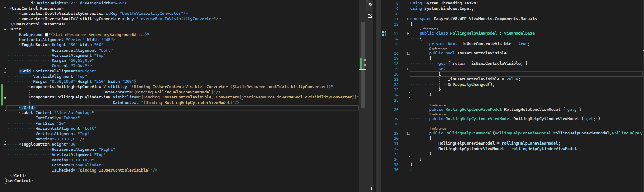The width and height of the screenshot is (644, 192).
Task: Click the ViewModelBase base class name
Action: (519, 33)
